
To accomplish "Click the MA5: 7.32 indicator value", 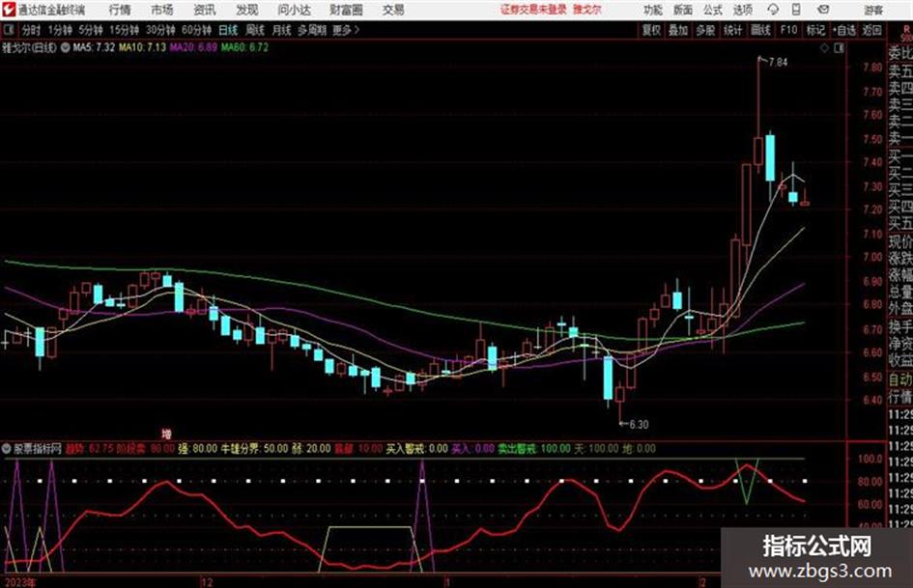I will 94,47.
